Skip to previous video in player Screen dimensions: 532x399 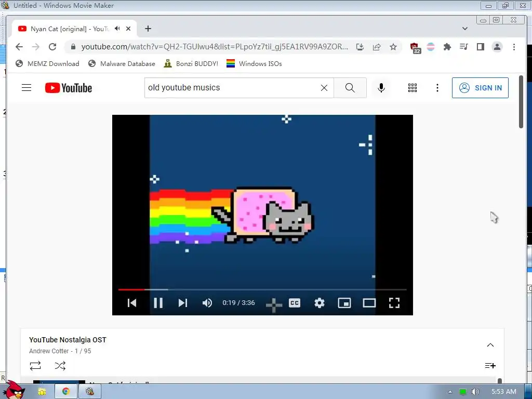pos(132,303)
